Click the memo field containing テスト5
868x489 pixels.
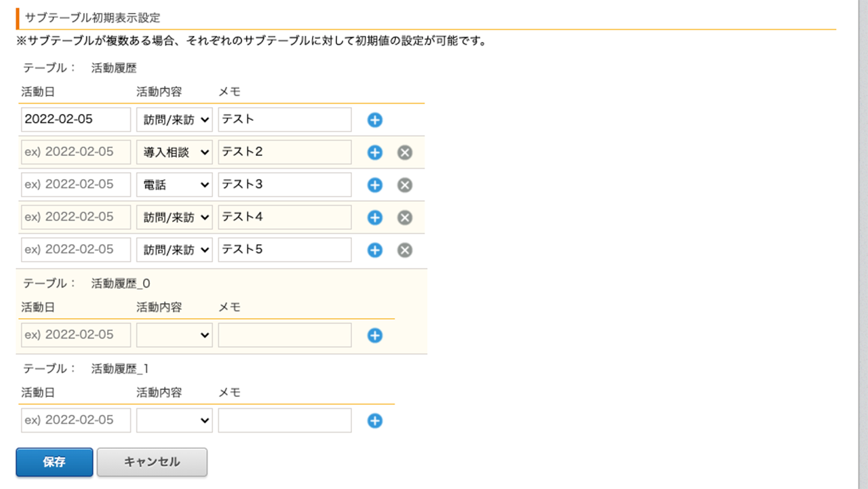coord(285,250)
